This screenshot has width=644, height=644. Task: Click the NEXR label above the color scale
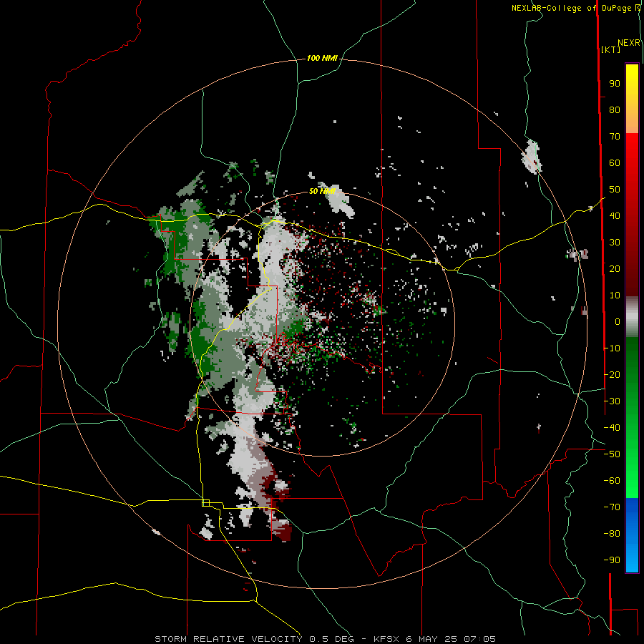pos(629,43)
